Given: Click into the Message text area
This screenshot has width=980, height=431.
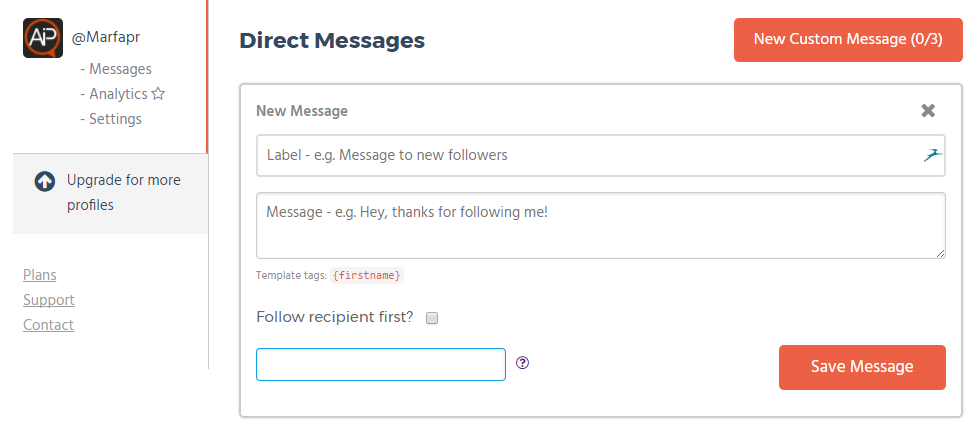Looking at the screenshot, I should 600,225.
